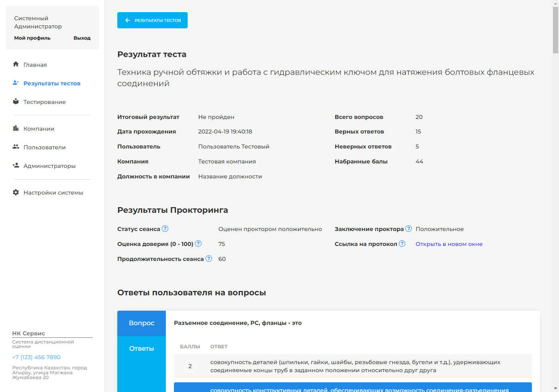The height and width of the screenshot is (392, 559).
Task: Open Мой профиль
Action: click(32, 38)
